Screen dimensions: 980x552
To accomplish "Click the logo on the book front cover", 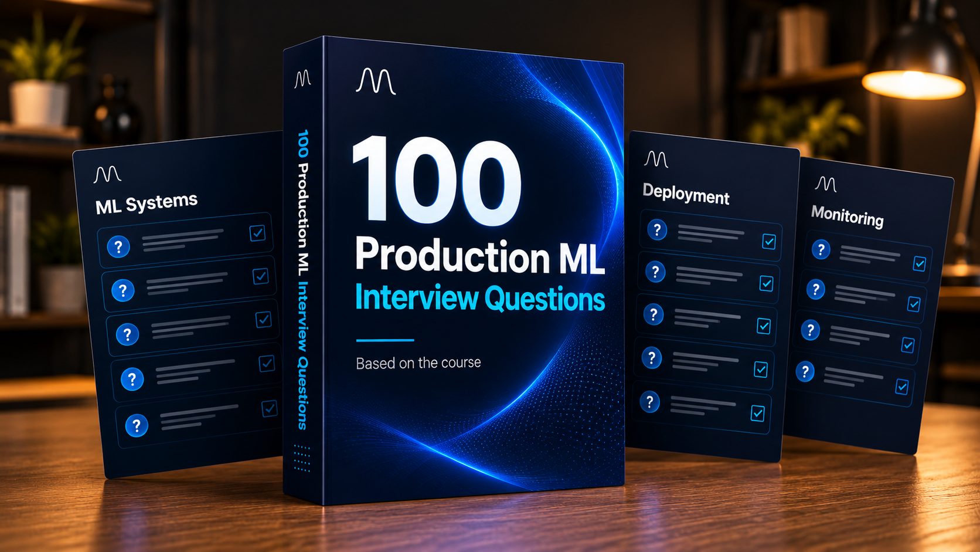I will [x=376, y=81].
